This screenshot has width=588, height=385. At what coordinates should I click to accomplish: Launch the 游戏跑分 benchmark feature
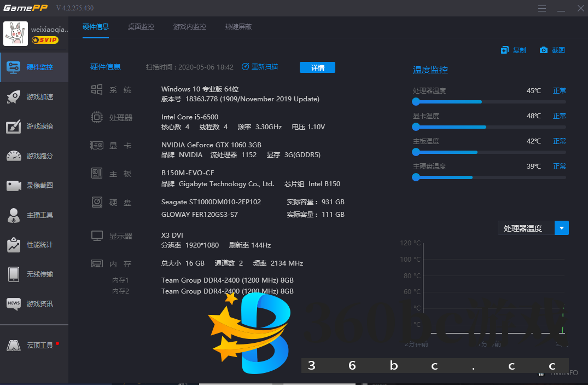(x=34, y=156)
